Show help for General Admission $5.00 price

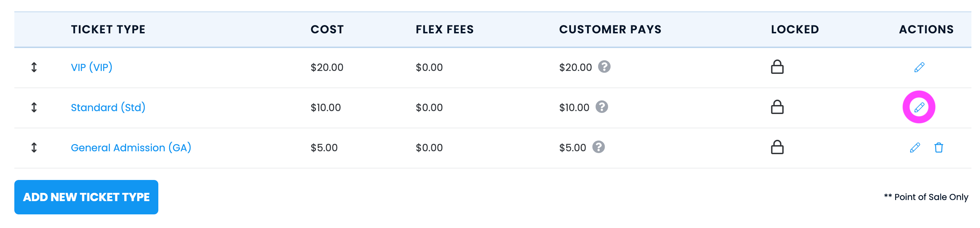599,147
